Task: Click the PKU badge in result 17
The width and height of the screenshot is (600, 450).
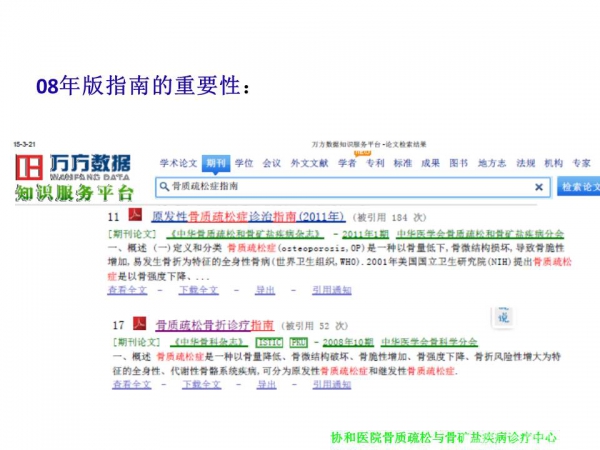Action: (x=298, y=341)
